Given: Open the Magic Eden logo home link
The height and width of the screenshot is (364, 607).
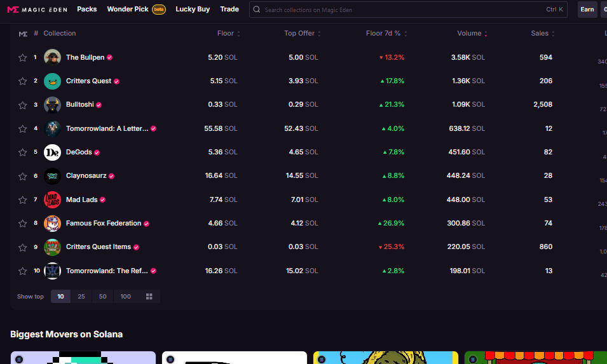Looking at the screenshot, I should tap(37, 10).
